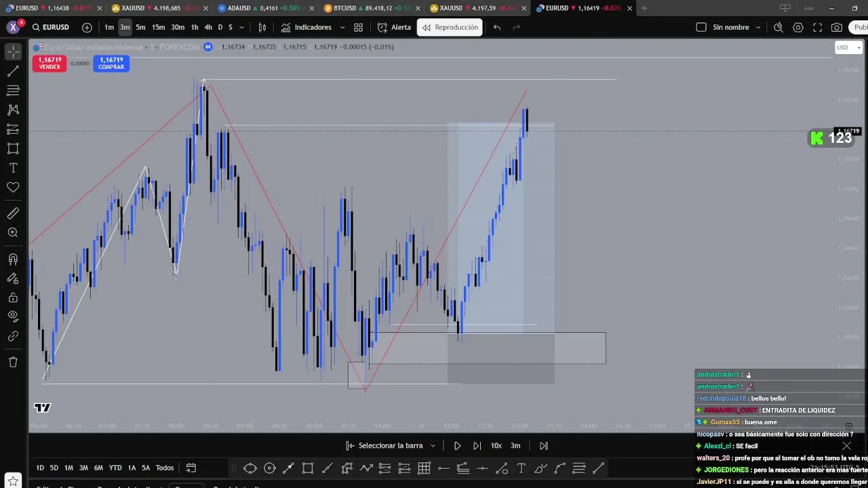This screenshot has height=488, width=868.
Task: Select the crosshair cursor tool
Action: [x=13, y=52]
